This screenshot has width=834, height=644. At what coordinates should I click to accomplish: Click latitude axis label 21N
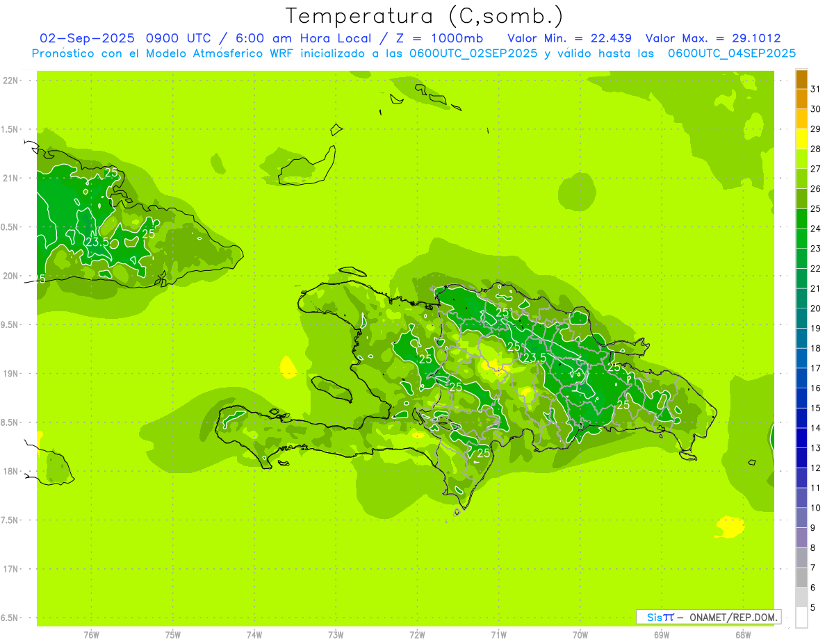(x=10, y=179)
